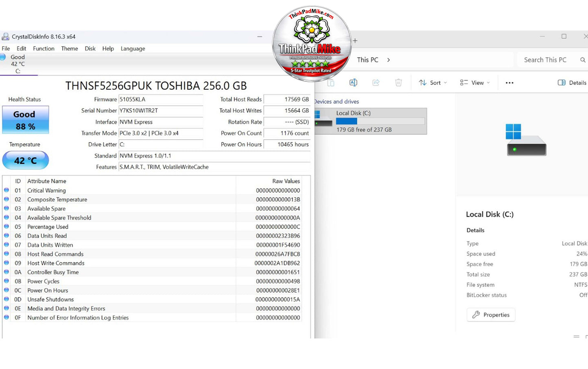Screen dimensions: 588x369
Task: Click the Transfer Mode field PCIe 3.0 x2
Action: [x=161, y=133]
